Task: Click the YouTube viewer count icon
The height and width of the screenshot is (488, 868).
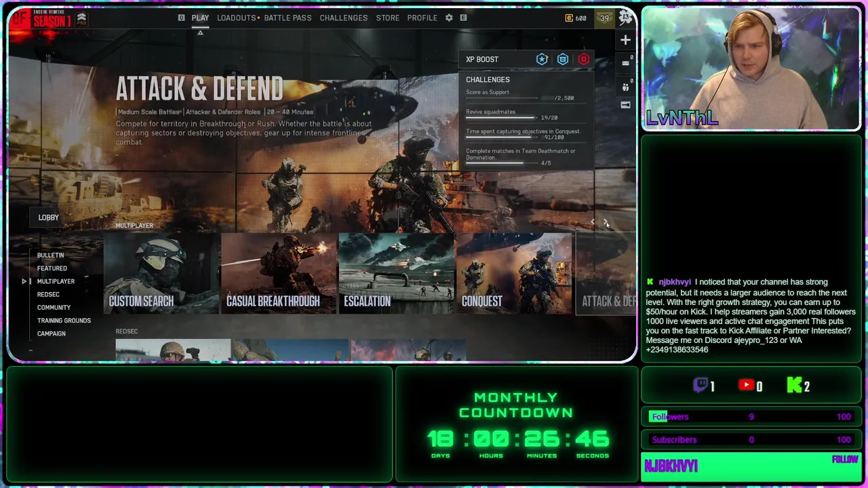Action: tap(747, 385)
